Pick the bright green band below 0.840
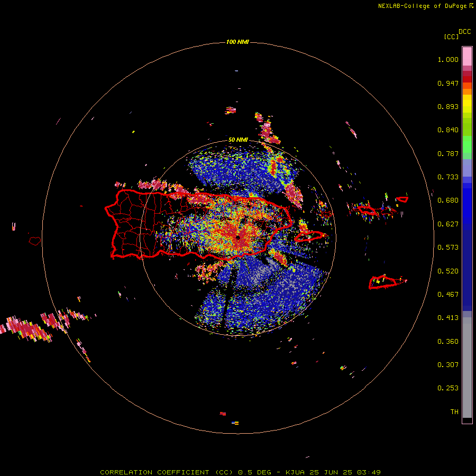The image size is (476, 476). pos(467,144)
